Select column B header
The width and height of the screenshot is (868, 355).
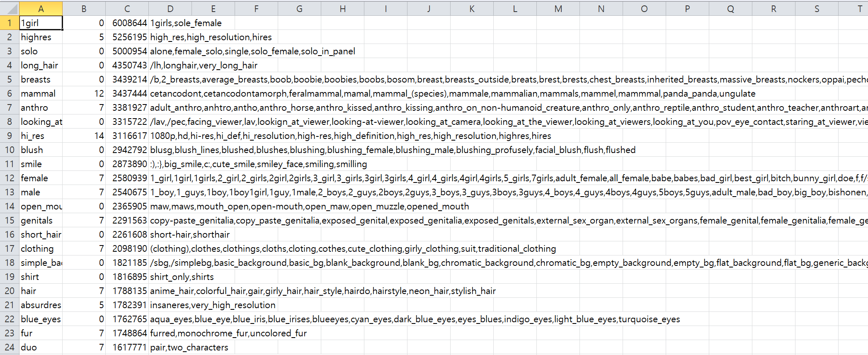pos(84,9)
